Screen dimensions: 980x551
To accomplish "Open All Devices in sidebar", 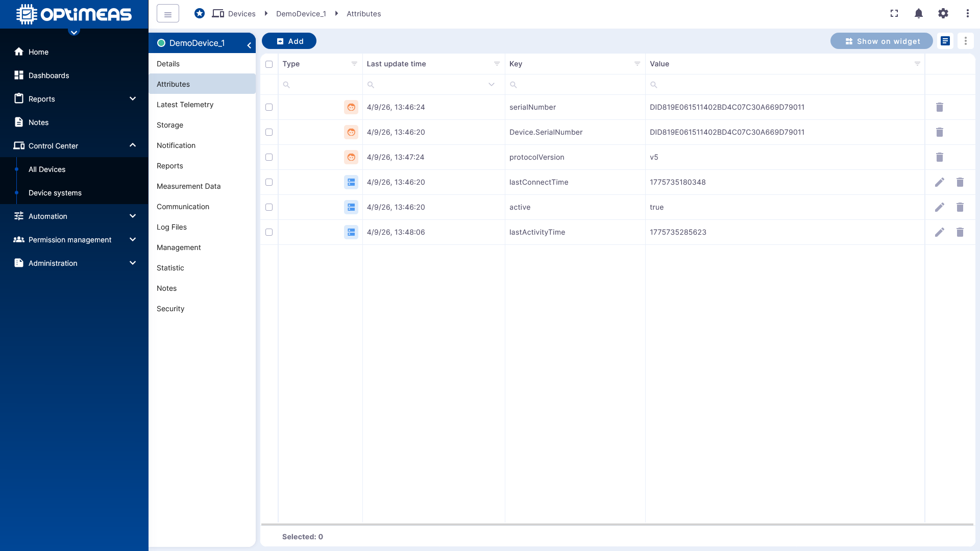I will (74, 169).
